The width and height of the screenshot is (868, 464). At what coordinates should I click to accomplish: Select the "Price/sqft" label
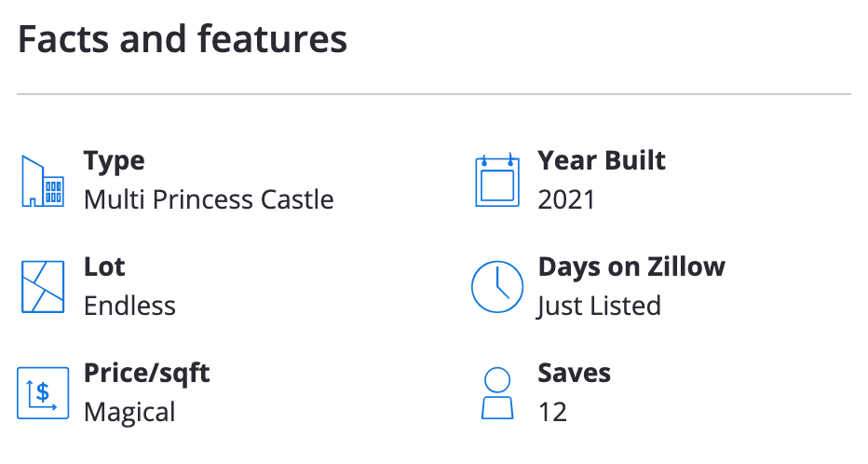pyautogui.click(x=146, y=373)
